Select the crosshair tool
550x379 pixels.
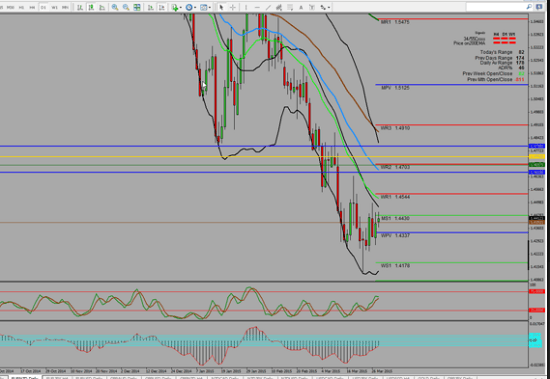[x=233, y=7]
